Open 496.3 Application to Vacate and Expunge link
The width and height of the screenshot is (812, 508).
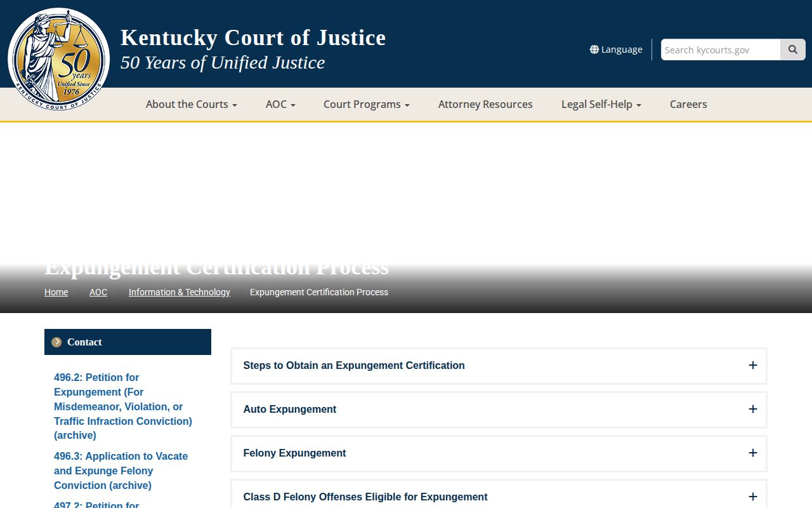121,471
